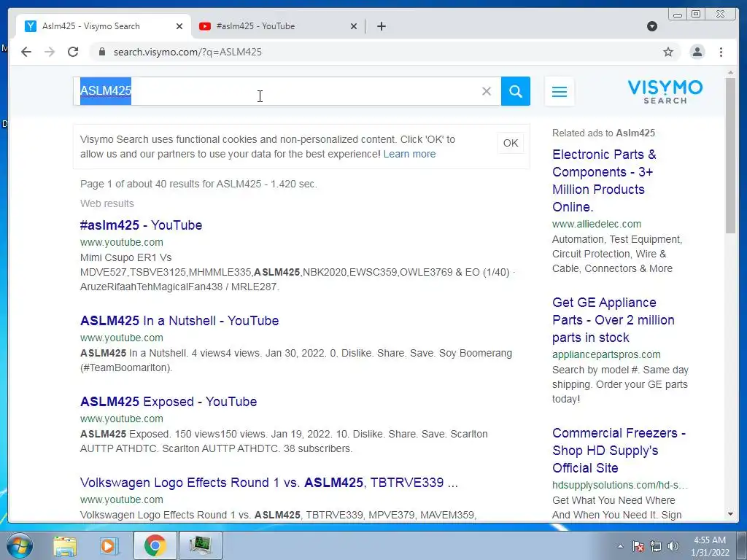This screenshot has width=747, height=560.
Task: Click the page vertical scrollbar thumb
Action: 730,155
